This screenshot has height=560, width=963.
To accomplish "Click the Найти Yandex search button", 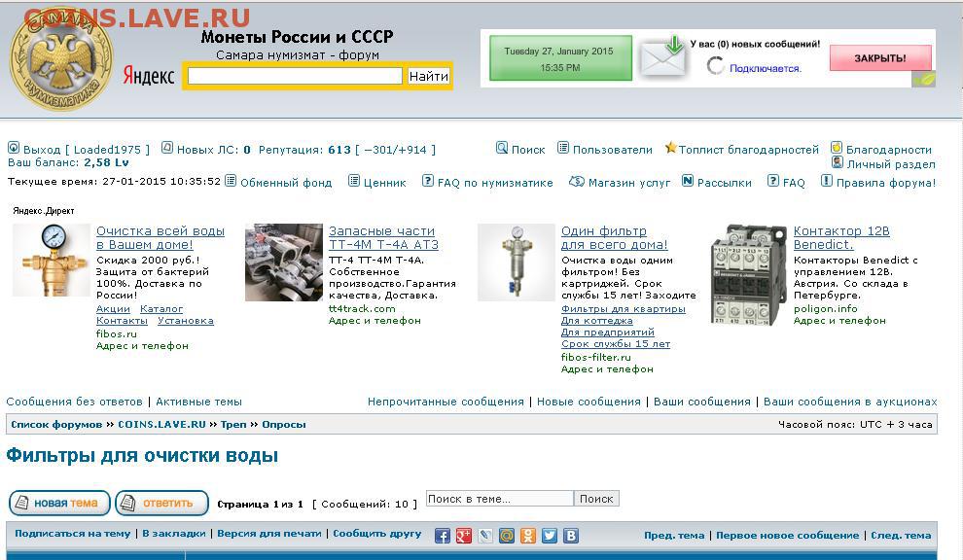I will 429,76.
